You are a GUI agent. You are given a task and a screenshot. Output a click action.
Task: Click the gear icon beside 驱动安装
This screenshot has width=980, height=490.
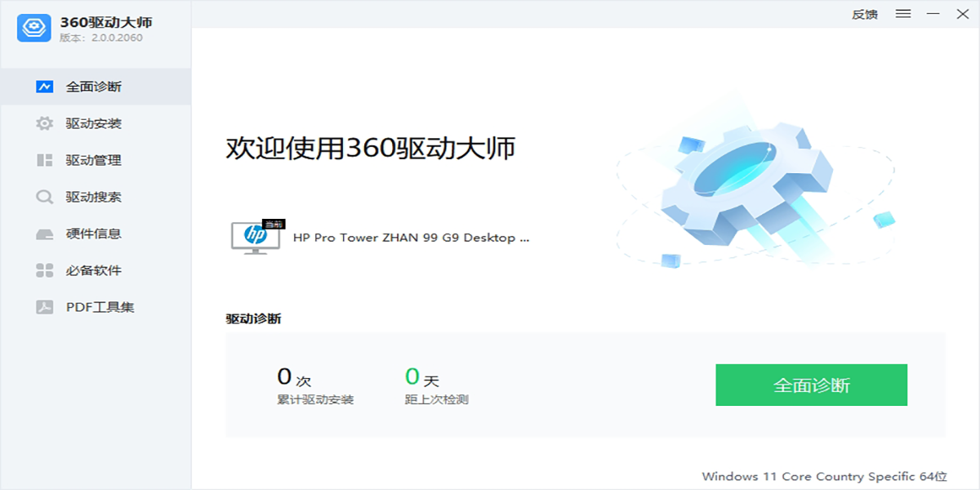pyautogui.click(x=44, y=123)
